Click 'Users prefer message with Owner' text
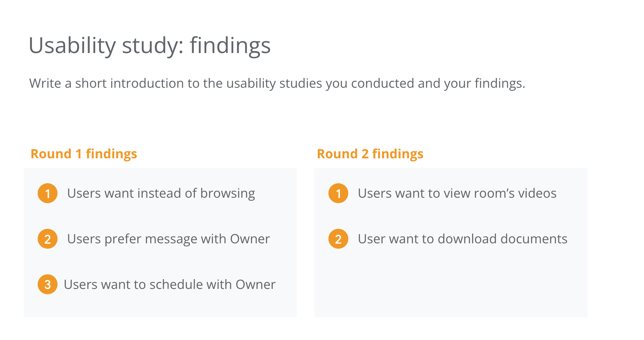 click(168, 239)
